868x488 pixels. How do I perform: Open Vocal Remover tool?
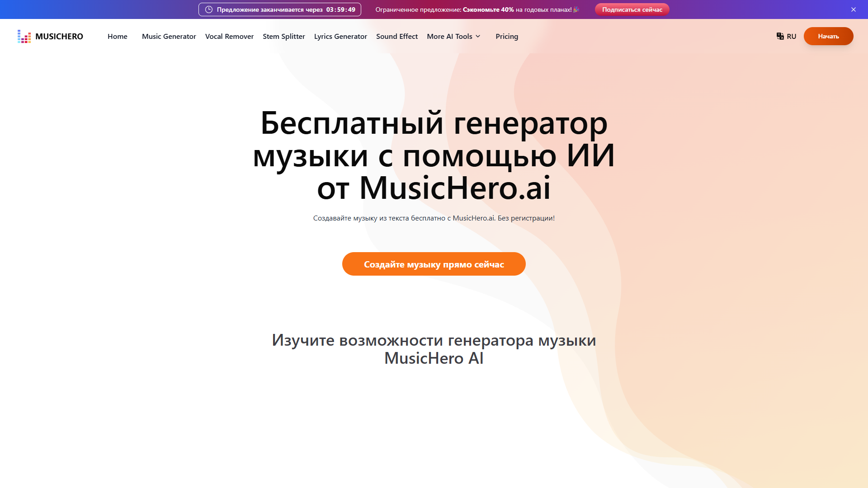click(229, 36)
